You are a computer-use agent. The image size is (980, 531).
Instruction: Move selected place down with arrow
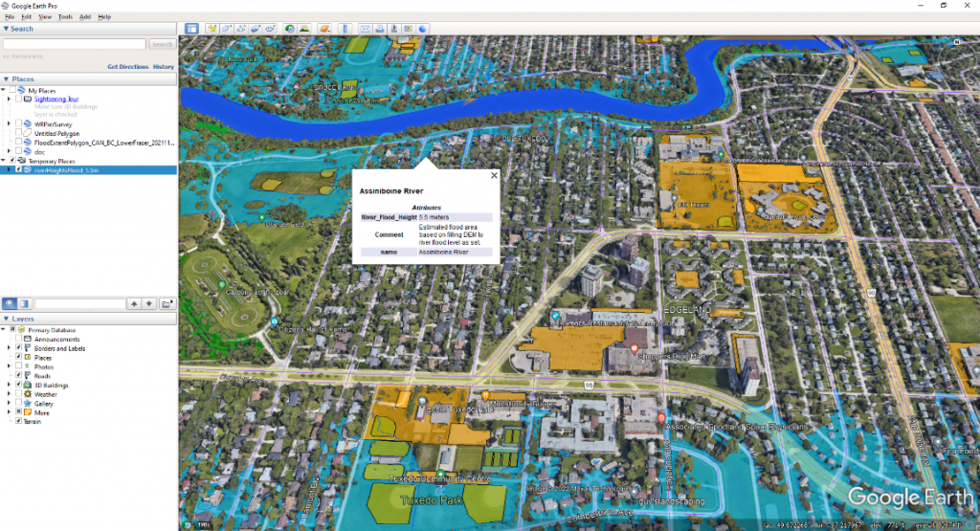(148, 303)
